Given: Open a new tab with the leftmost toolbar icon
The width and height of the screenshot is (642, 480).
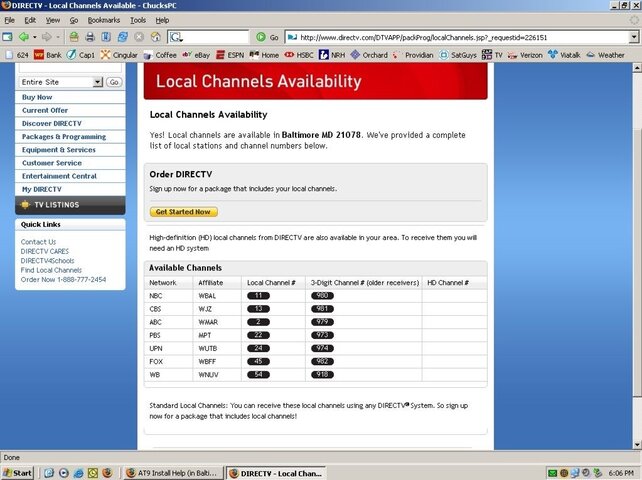Looking at the screenshot, I should tap(7, 37).
